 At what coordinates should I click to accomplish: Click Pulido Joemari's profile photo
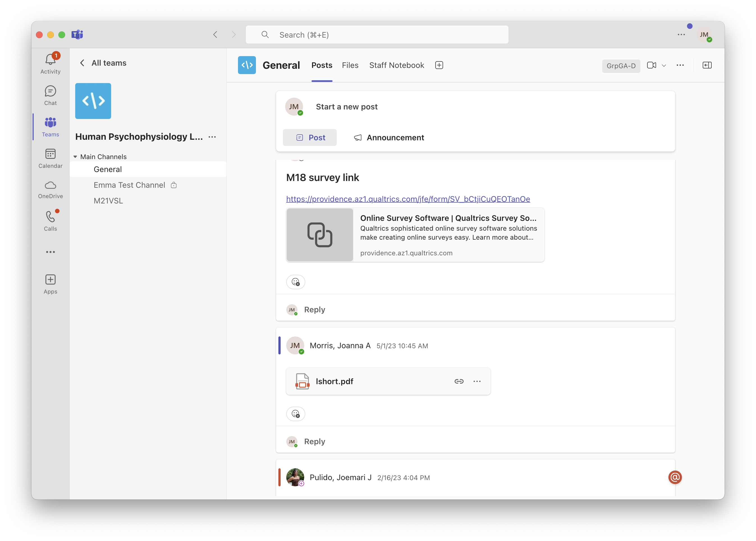[x=295, y=477]
